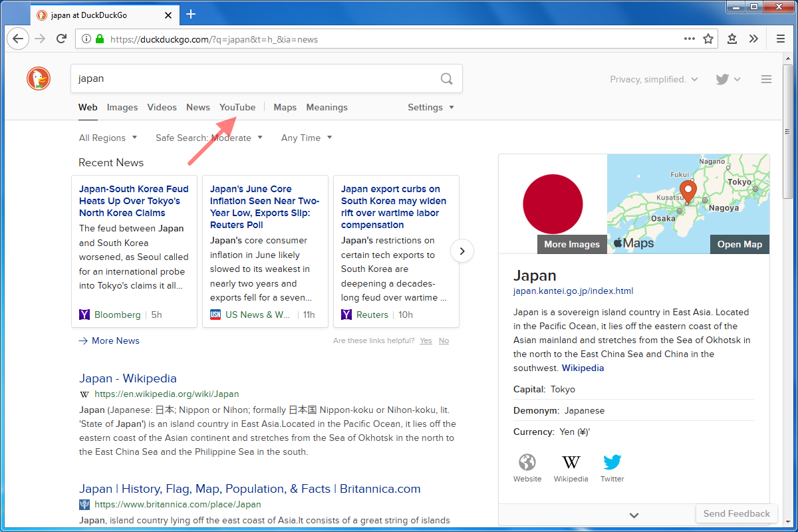The image size is (798, 532).
Task: Click the Reuters source icon
Action: pos(346,315)
